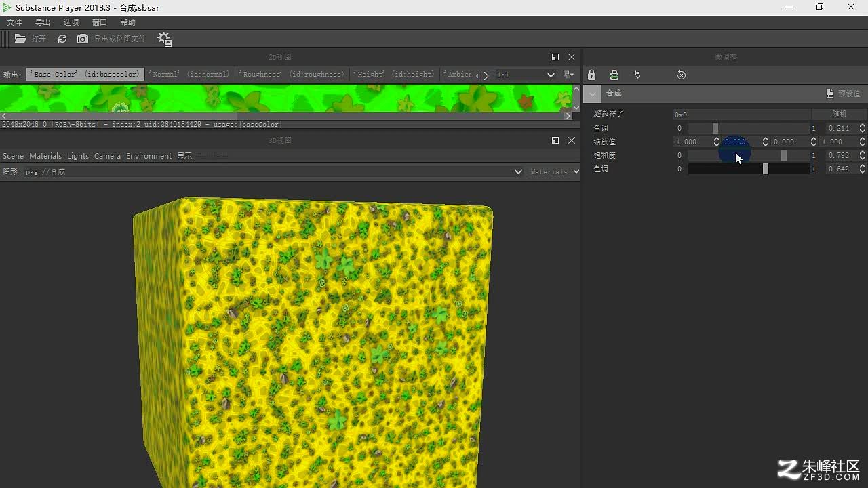Collapse the 合成 parameter group
The width and height of the screenshot is (868, 488).
(593, 94)
